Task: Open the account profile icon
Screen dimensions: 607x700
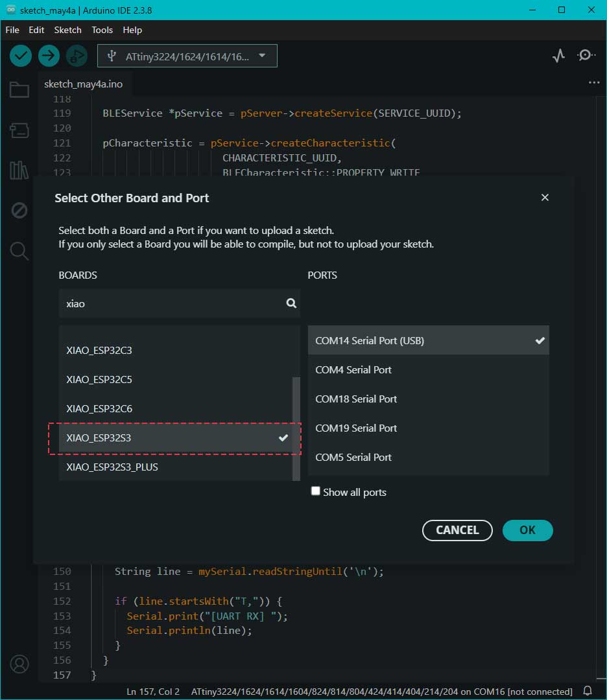Action: pyautogui.click(x=19, y=664)
